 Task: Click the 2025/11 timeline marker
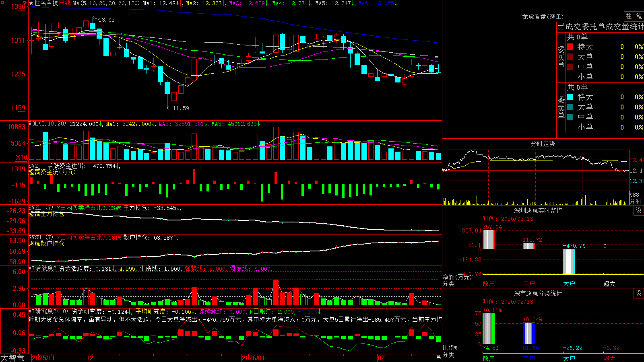pos(43,358)
